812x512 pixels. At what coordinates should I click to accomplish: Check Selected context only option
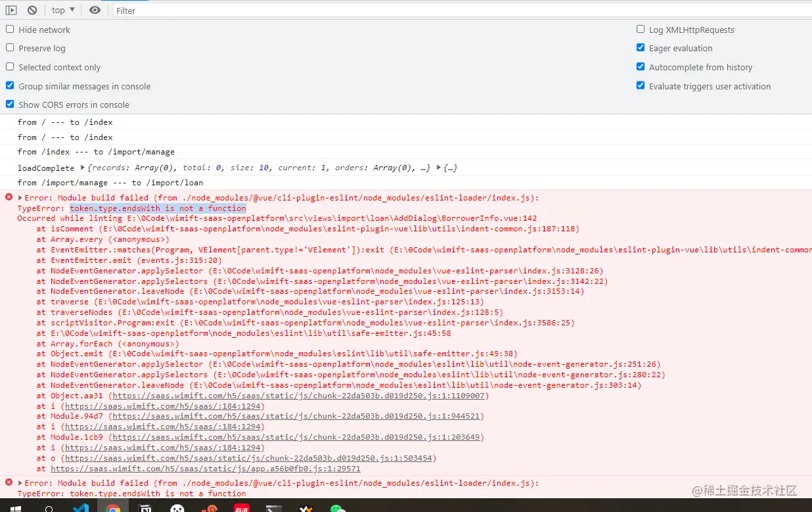click(x=10, y=67)
